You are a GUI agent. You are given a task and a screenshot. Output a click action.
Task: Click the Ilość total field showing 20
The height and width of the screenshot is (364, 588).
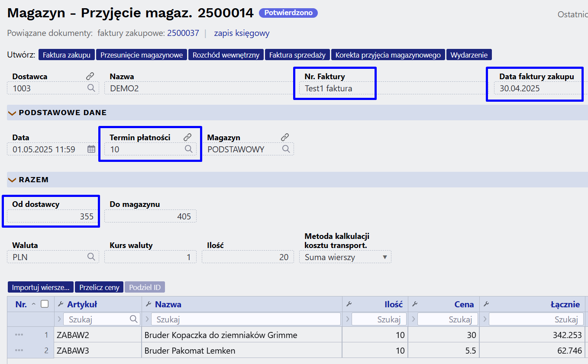coord(248,257)
